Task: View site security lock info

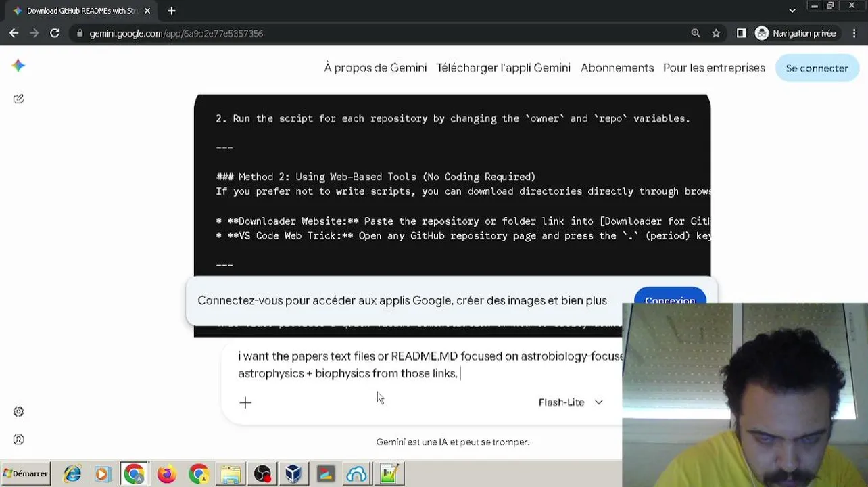Action: tap(80, 33)
